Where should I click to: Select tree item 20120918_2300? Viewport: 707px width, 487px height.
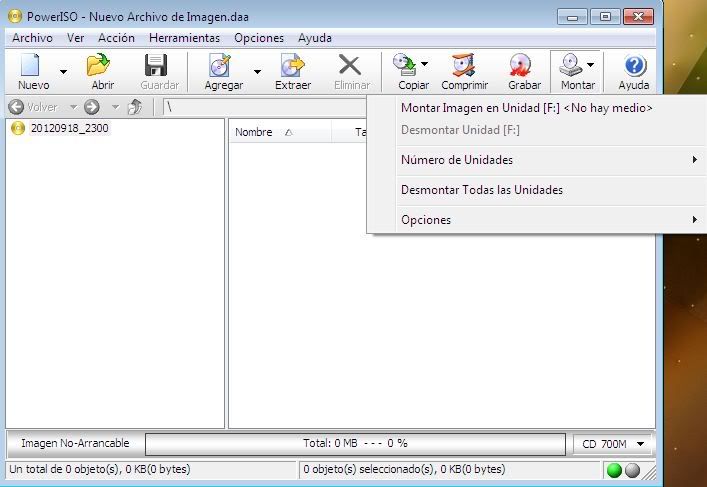coord(69,128)
